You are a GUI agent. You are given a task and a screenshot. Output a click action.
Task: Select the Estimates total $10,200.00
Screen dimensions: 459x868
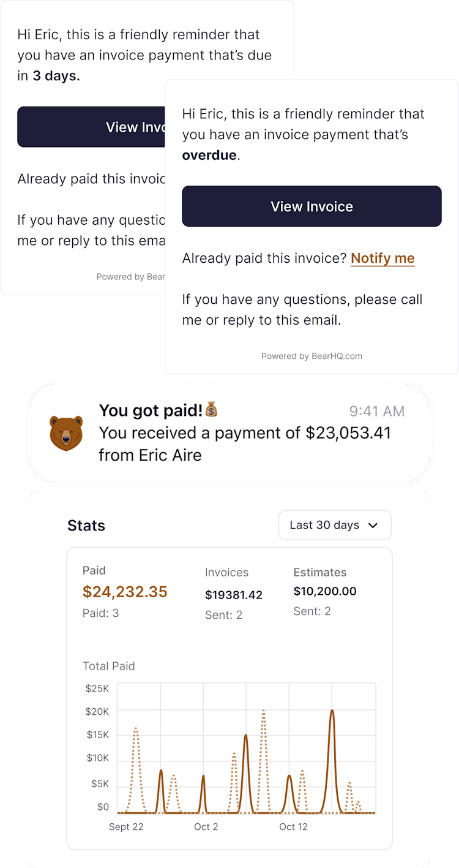coord(325,591)
